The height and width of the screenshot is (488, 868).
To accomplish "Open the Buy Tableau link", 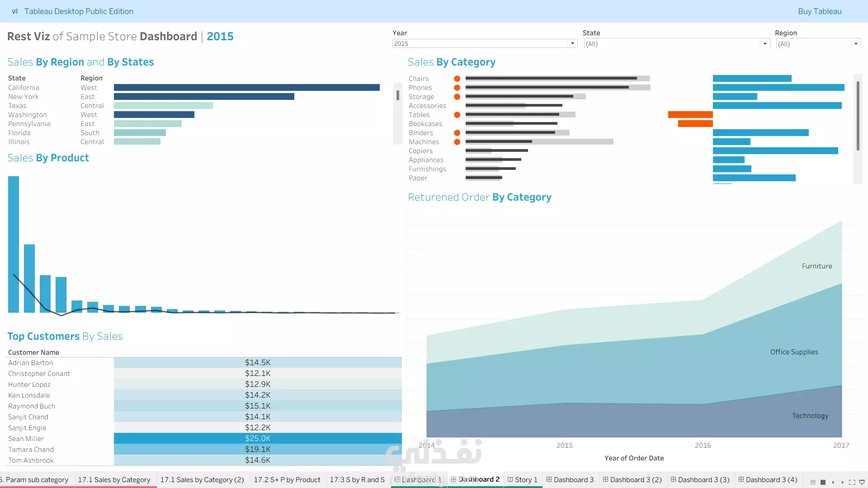I will pyautogui.click(x=820, y=11).
